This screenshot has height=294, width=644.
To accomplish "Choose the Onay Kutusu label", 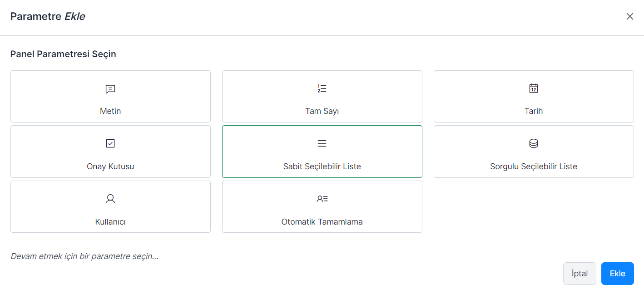I will (110, 167).
